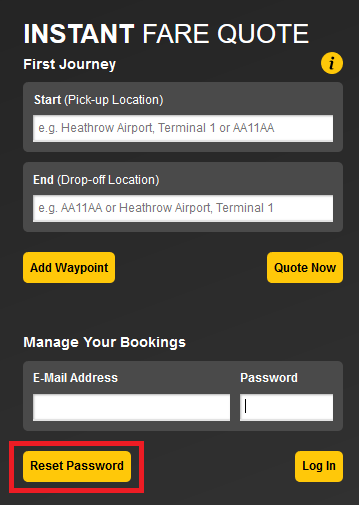360x505 pixels.
Task: Click the First Journey subheading
Action: pos(70,64)
